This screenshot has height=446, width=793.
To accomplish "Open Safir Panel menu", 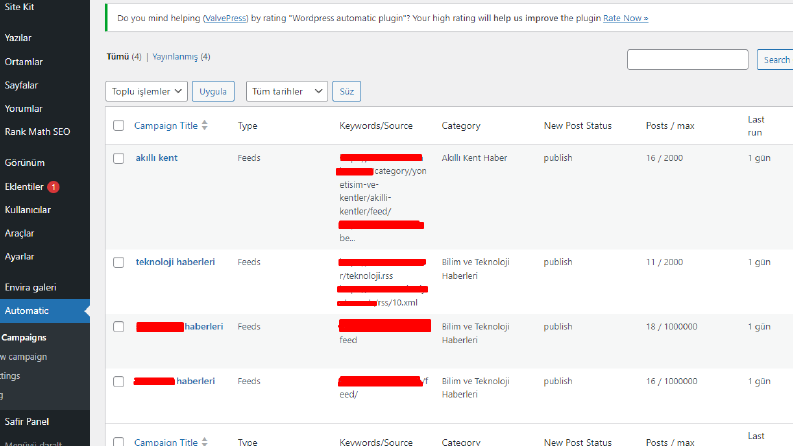I will (x=27, y=421).
